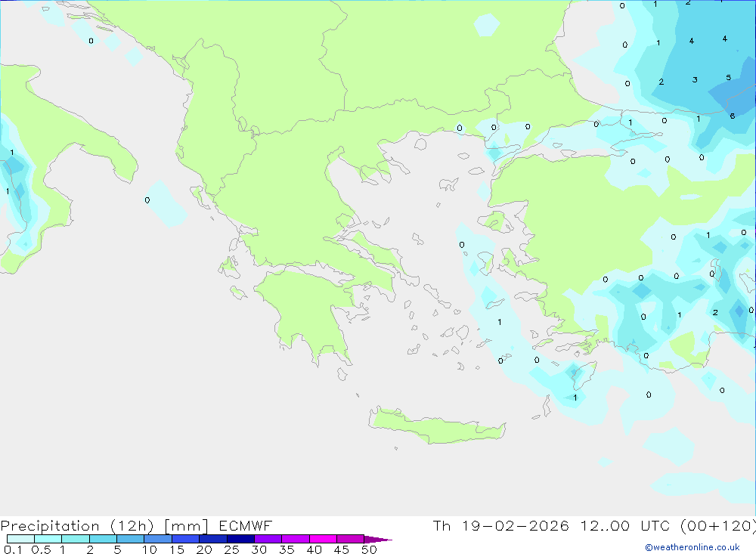Image resolution: width=756 pixels, height=554 pixels.
Task: Select the 5–10 mm blue legend swatch
Action: tap(130, 539)
